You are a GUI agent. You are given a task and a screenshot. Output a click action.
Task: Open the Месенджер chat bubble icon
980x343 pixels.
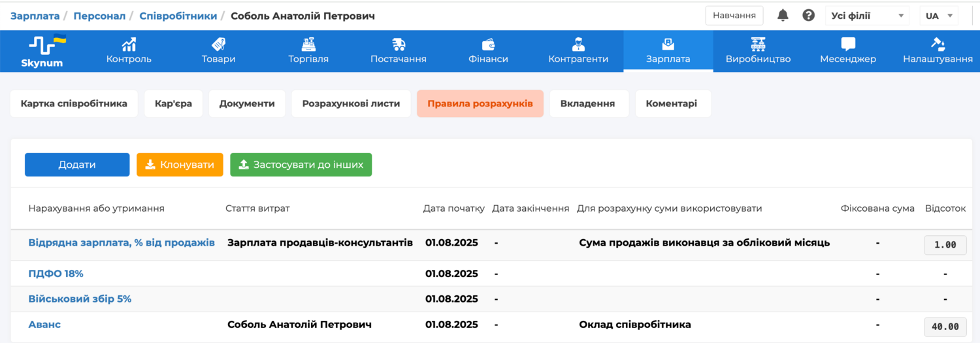pos(848,44)
